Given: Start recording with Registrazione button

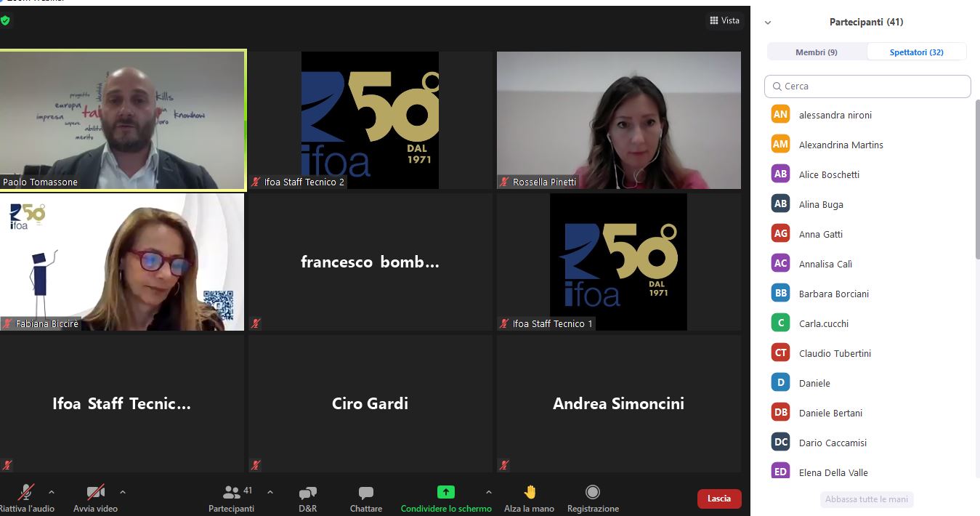Looking at the screenshot, I should [x=593, y=498].
